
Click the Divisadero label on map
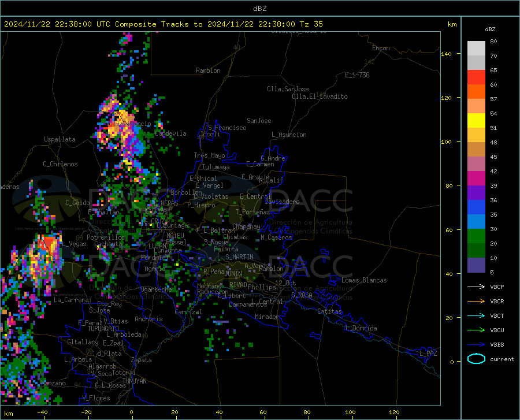click(x=282, y=202)
